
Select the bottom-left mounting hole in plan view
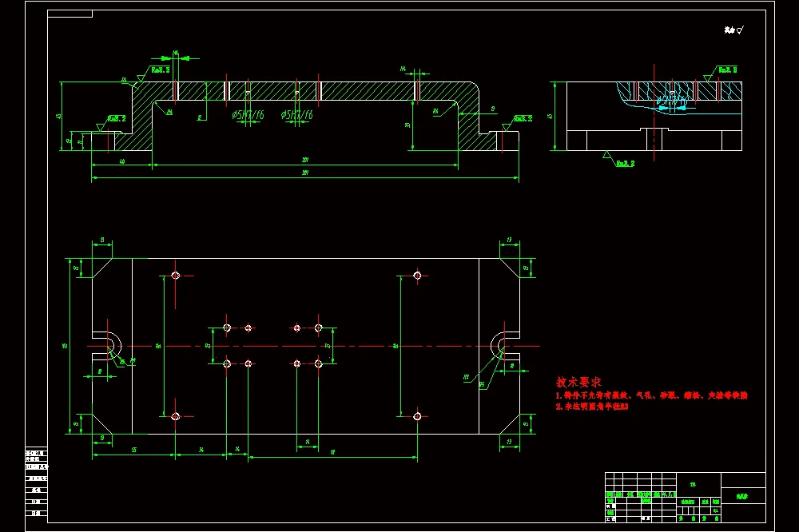coord(175,416)
